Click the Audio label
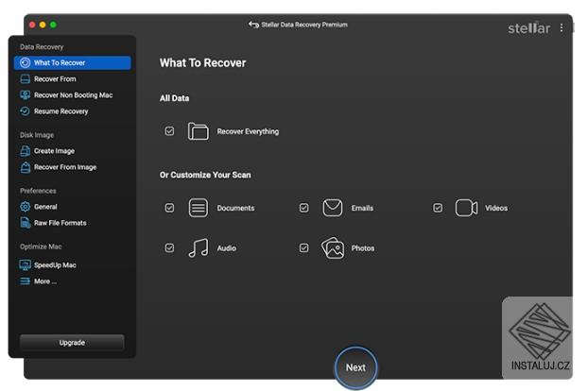 coord(227,248)
